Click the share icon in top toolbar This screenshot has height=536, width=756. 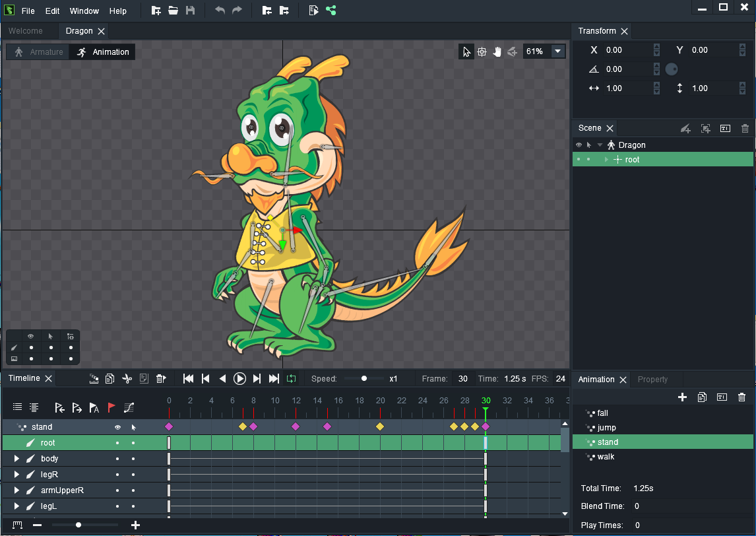pyautogui.click(x=331, y=11)
